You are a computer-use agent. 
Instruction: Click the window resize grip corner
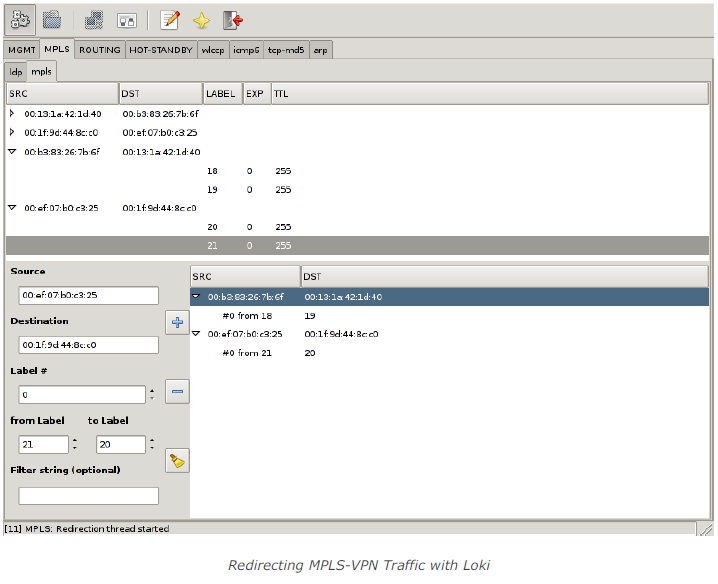(x=707, y=529)
